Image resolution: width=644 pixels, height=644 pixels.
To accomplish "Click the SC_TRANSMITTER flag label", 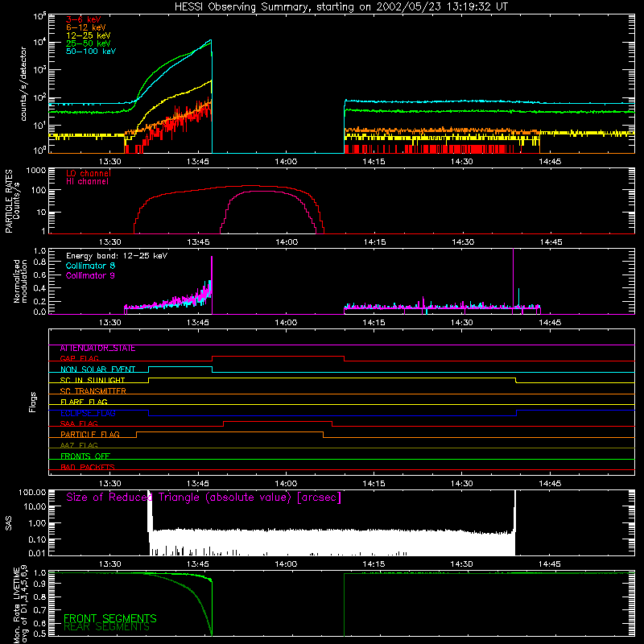I will click(x=93, y=391).
